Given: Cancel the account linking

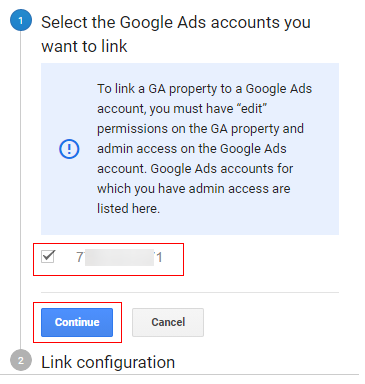Looking at the screenshot, I should [168, 322].
